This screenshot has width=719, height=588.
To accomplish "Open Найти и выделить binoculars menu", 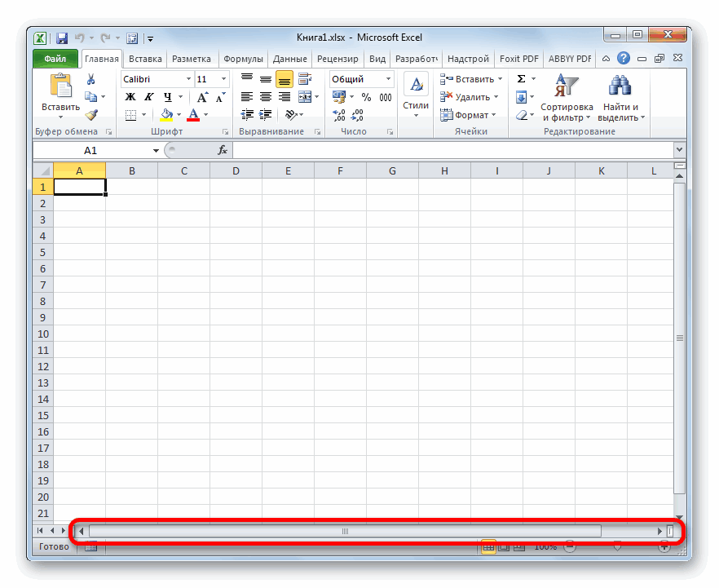I will click(621, 98).
